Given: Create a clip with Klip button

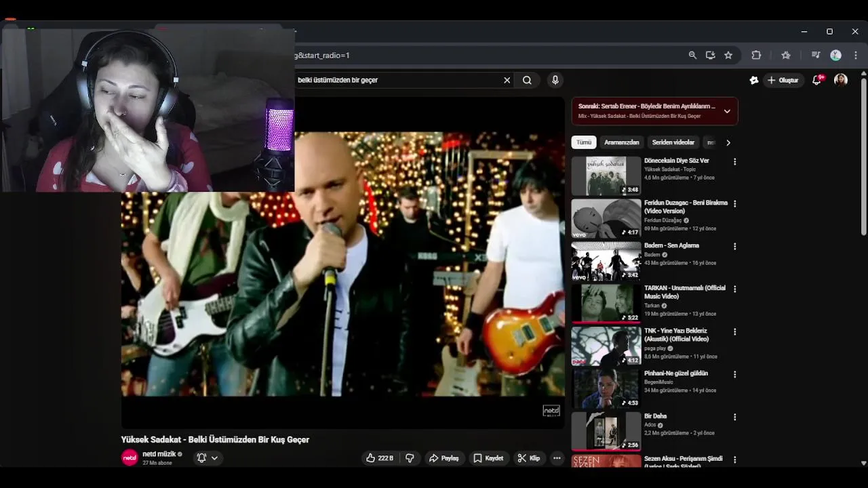Looking at the screenshot, I should pyautogui.click(x=528, y=458).
